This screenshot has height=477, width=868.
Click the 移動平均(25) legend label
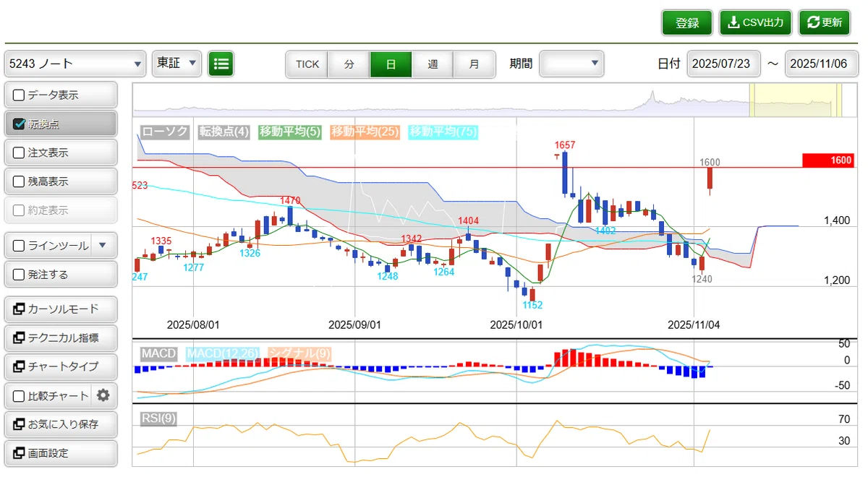coord(365,132)
